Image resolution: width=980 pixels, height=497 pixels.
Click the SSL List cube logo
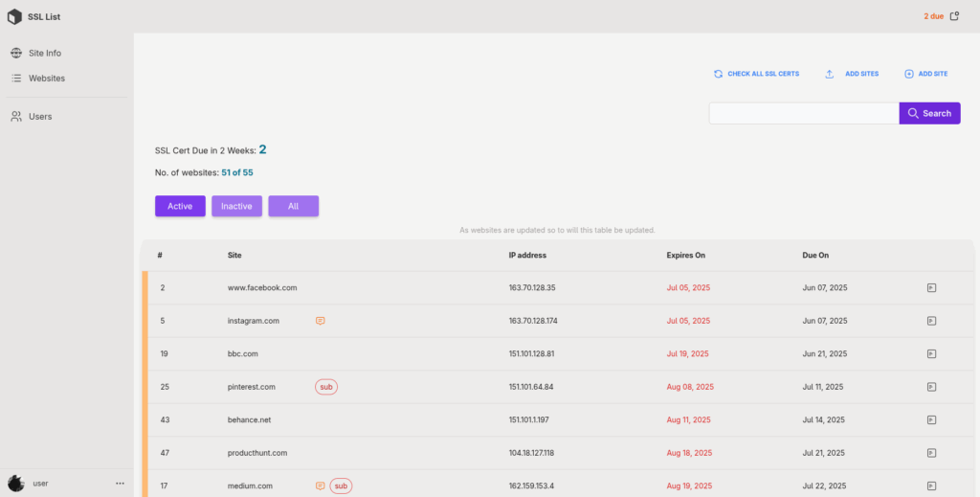pyautogui.click(x=14, y=16)
